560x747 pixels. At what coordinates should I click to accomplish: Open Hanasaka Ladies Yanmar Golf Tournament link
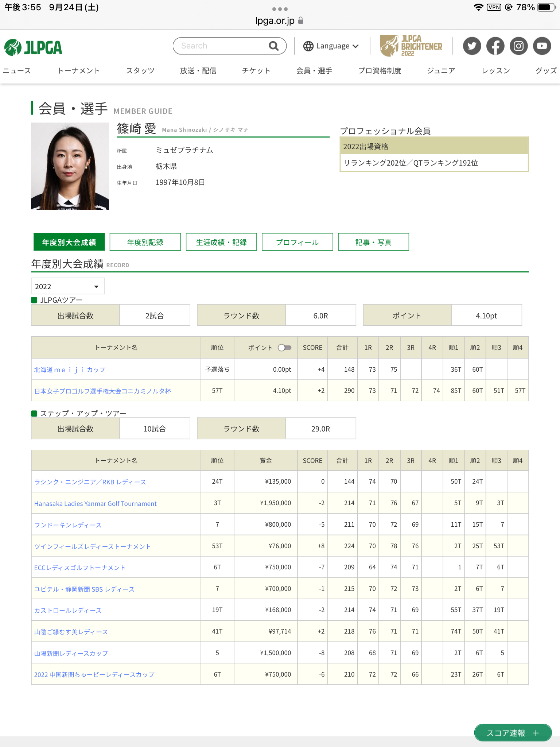click(x=95, y=504)
